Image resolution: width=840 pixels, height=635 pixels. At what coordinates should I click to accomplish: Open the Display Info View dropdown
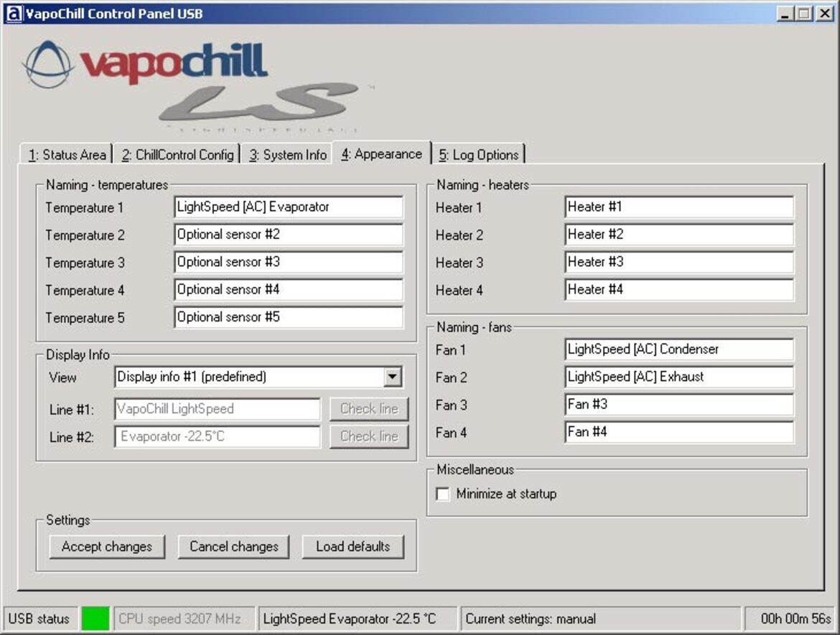(x=393, y=377)
